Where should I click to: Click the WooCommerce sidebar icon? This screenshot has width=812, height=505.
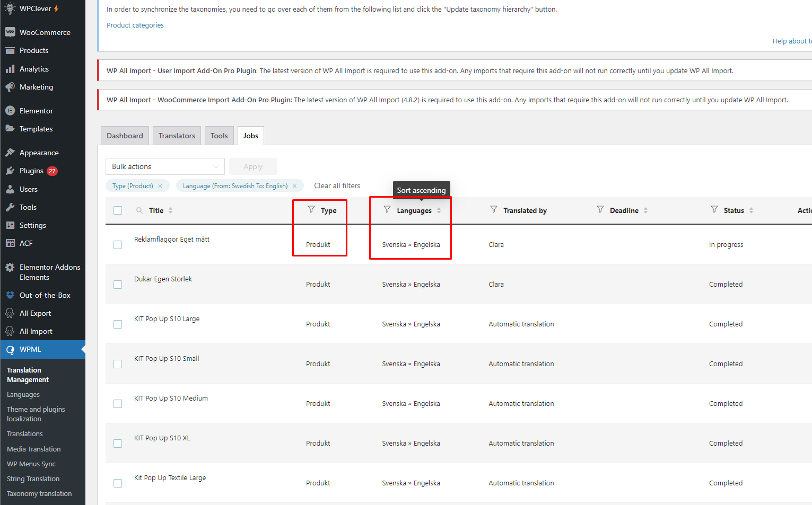[x=10, y=32]
